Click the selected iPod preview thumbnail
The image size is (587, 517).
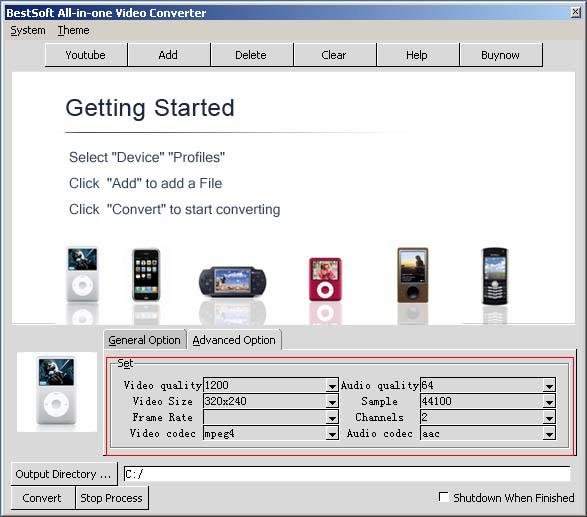pyautogui.click(x=57, y=392)
